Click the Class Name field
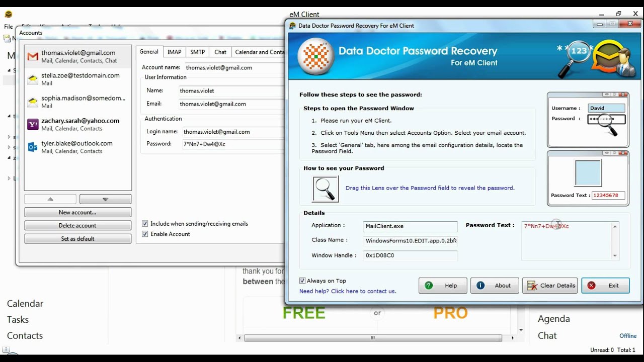Image resolution: width=644 pixels, height=362 pixels. (x=410, y=241)
